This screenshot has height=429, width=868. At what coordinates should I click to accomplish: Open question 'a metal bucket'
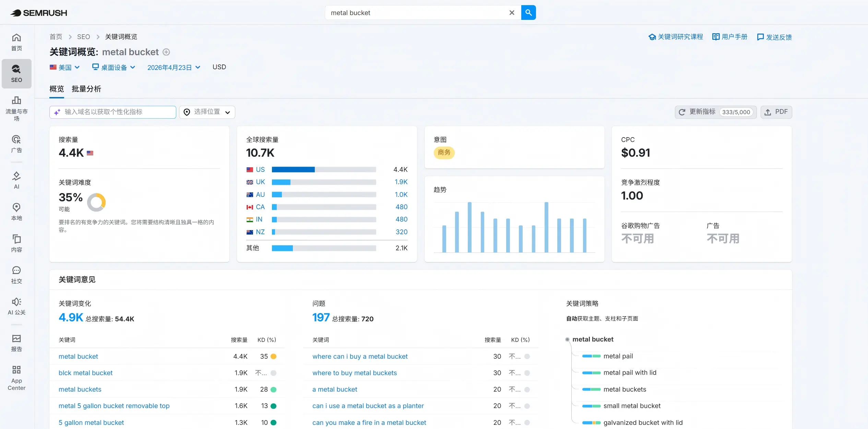[335, 390]
